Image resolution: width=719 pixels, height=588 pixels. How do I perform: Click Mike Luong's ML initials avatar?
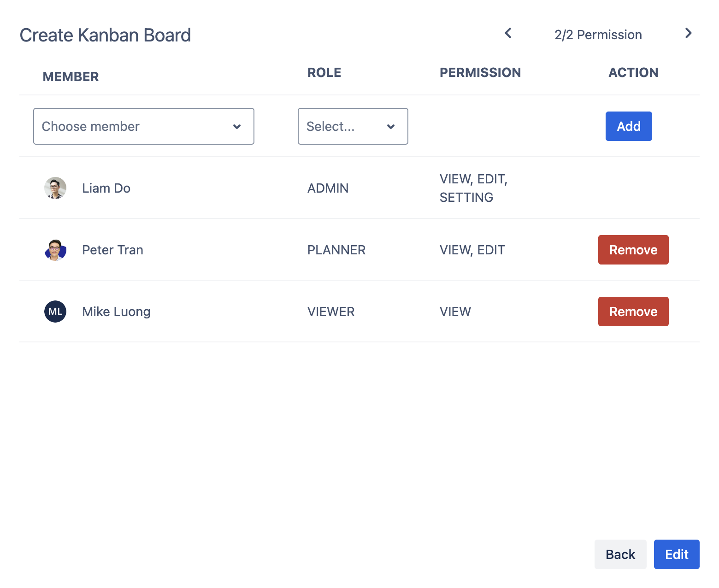pyautogui.click(x=55, y=312)
